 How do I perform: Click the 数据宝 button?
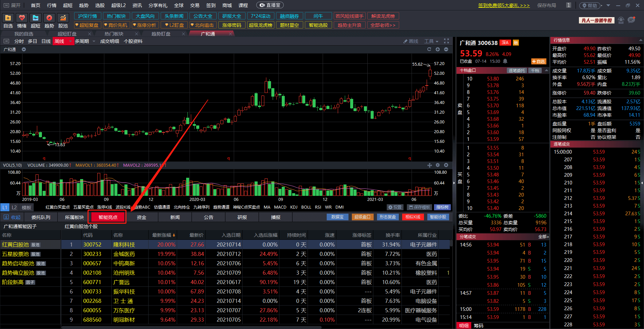pyautogui.click(x=337, y=217)
